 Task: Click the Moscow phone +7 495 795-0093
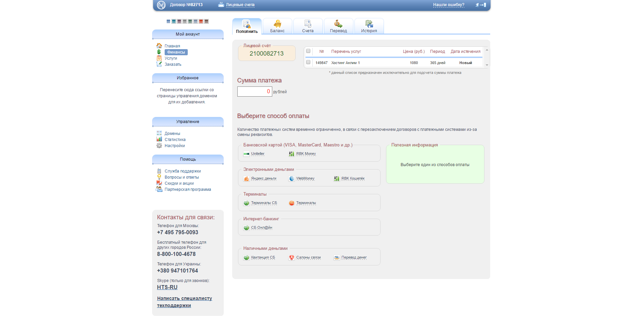[178, 233]
